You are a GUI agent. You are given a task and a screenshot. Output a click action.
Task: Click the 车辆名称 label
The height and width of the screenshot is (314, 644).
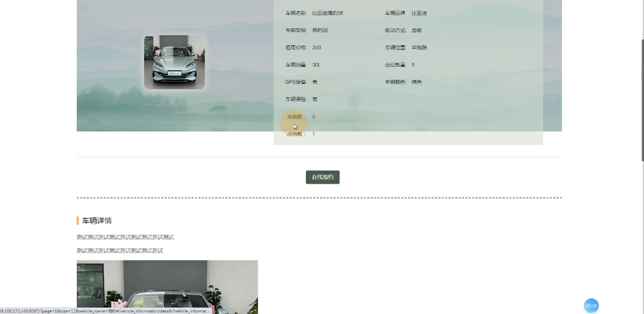[296, 13]
